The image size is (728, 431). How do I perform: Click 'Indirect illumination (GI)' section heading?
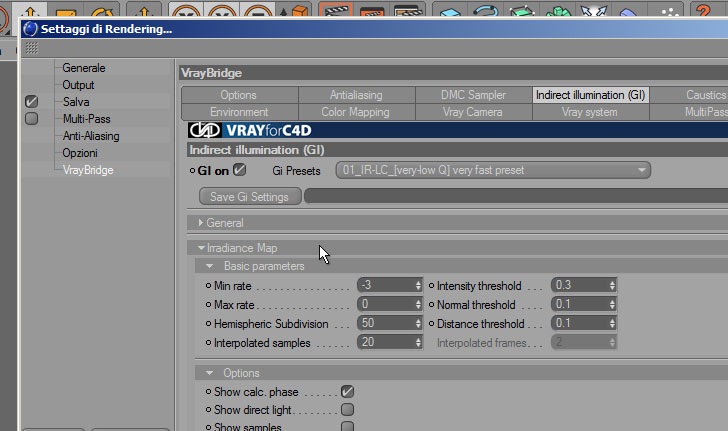(257, 150)
